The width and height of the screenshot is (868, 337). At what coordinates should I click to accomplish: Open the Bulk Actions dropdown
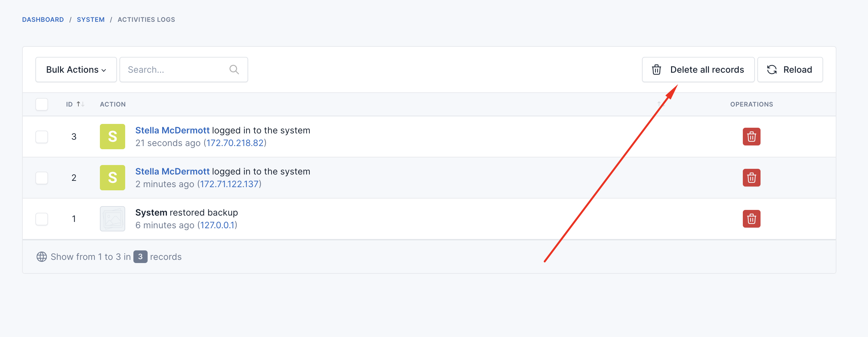pyautogui.click(x=76, y=70)
